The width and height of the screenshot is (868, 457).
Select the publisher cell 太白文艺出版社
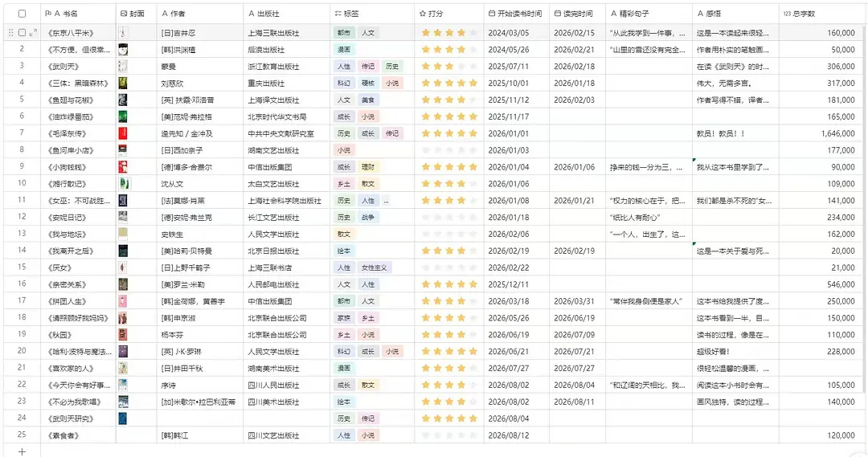pos(287,184)
